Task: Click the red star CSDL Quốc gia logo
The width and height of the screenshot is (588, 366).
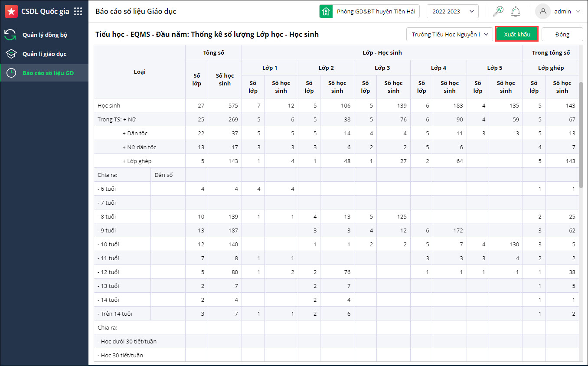Action: point(11,11)
